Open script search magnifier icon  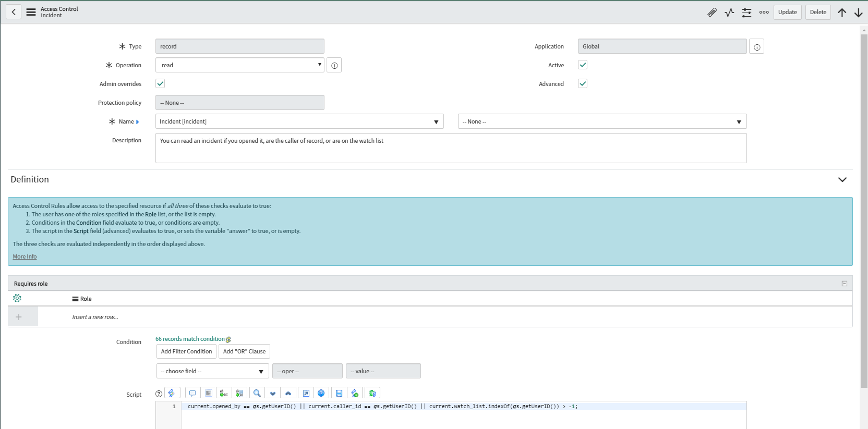click(x=257, y=393)
